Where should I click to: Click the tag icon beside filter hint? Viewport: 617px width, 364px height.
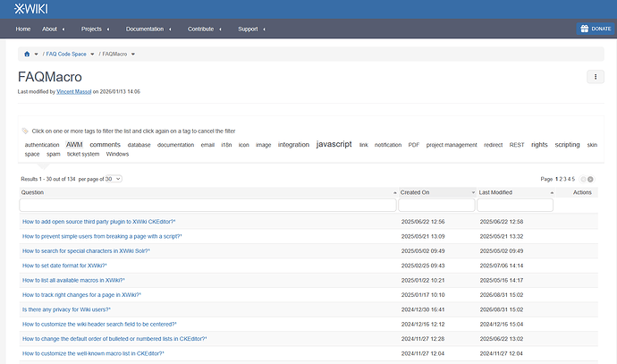point(25,131)
